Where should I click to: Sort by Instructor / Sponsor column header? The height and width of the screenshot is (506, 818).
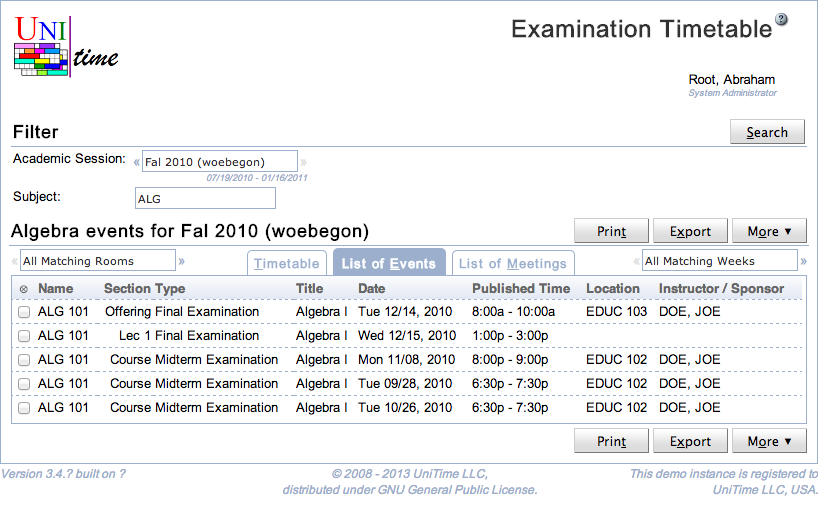(721, 288)
